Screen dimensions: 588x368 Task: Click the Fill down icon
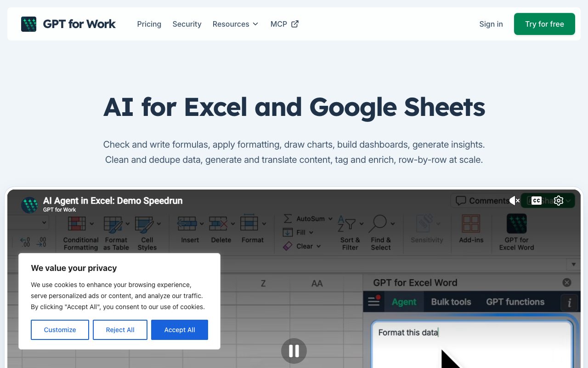[x=288, y=232]
